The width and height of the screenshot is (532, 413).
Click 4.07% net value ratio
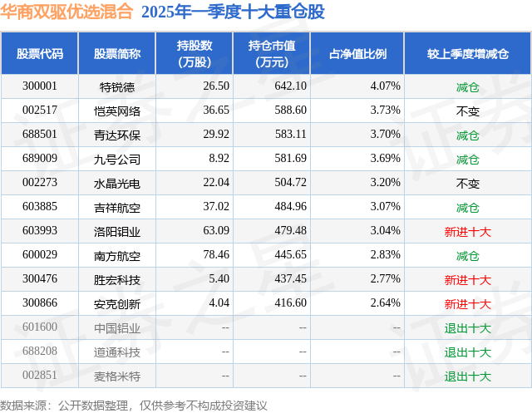click(385, 86)
